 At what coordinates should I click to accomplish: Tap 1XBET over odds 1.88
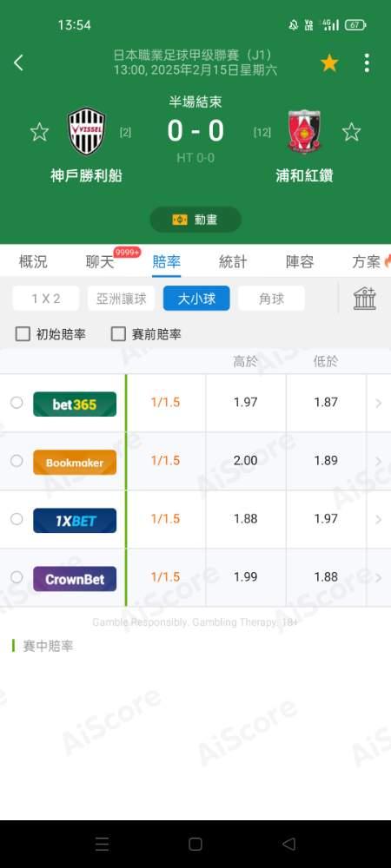pos(246,519)
